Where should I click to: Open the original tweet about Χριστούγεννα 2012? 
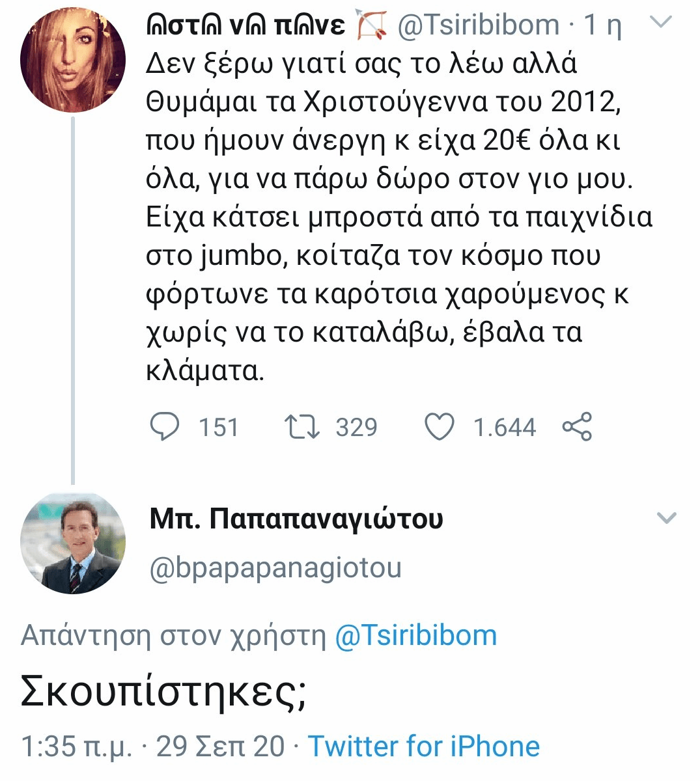(x=391, y=215)
